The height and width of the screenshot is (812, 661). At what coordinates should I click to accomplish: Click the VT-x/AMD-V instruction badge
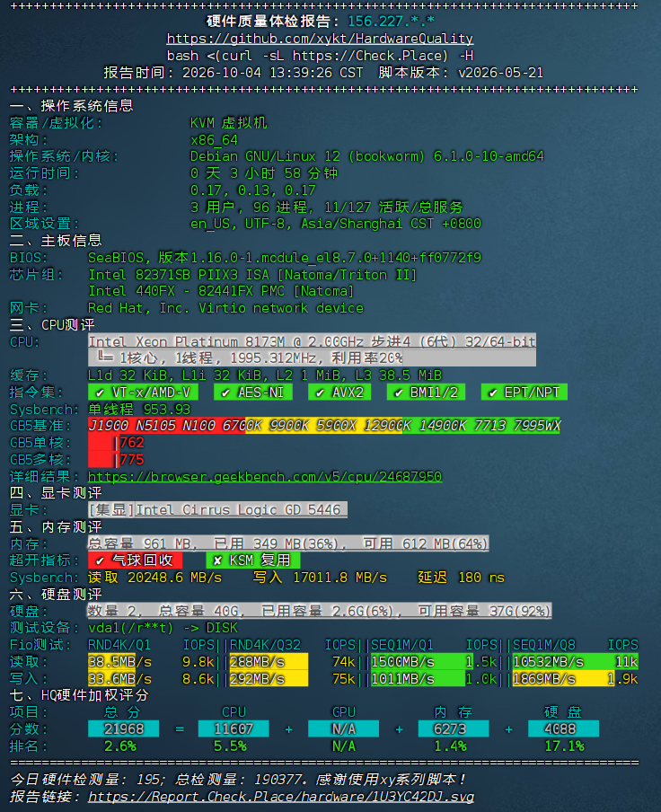tap(143, 392)
